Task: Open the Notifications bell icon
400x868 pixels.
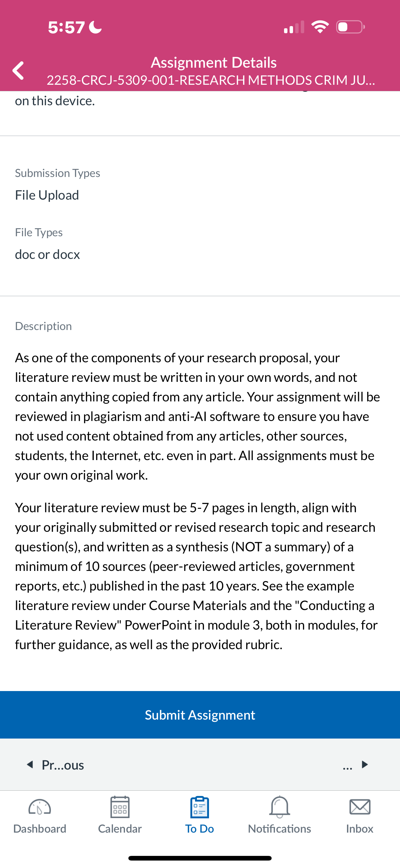Action: 279,807
